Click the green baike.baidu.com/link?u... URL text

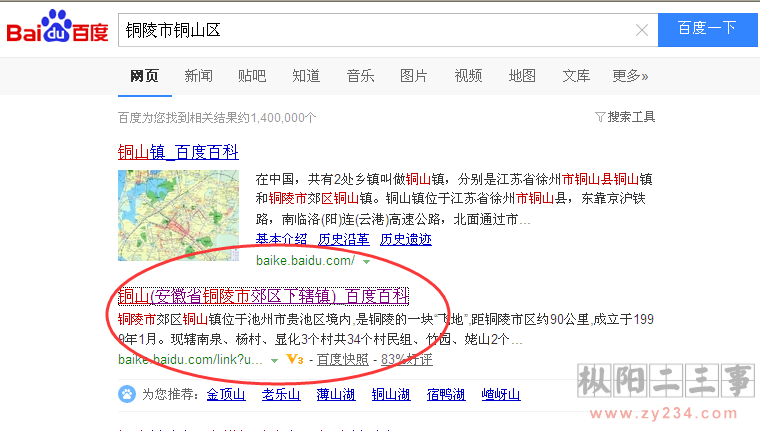click(x=190, y=360)
